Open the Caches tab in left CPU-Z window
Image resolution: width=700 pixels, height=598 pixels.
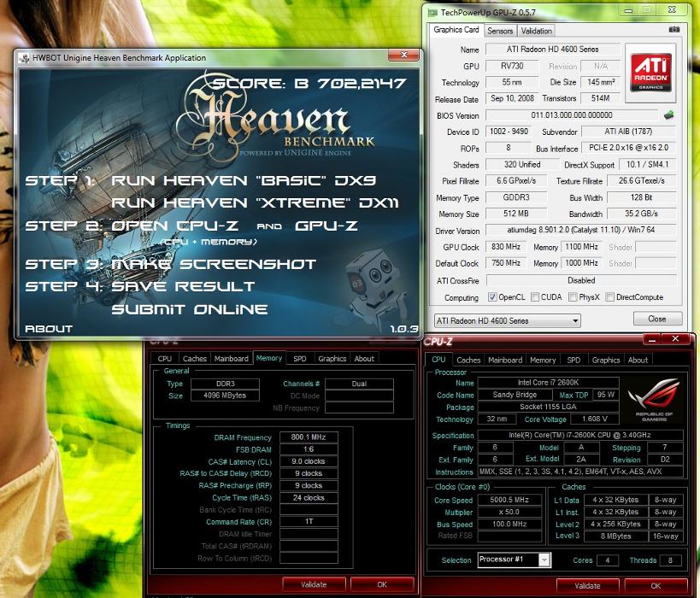(195, 358)
